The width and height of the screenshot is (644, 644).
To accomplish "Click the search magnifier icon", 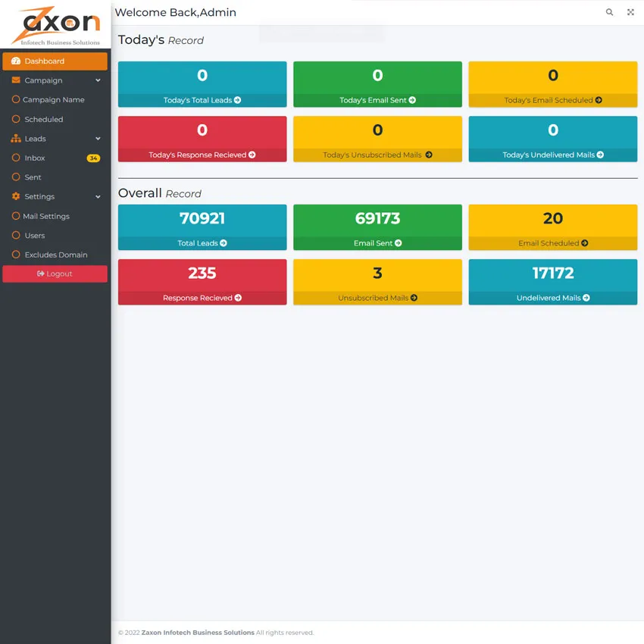I will click(609, 12).
